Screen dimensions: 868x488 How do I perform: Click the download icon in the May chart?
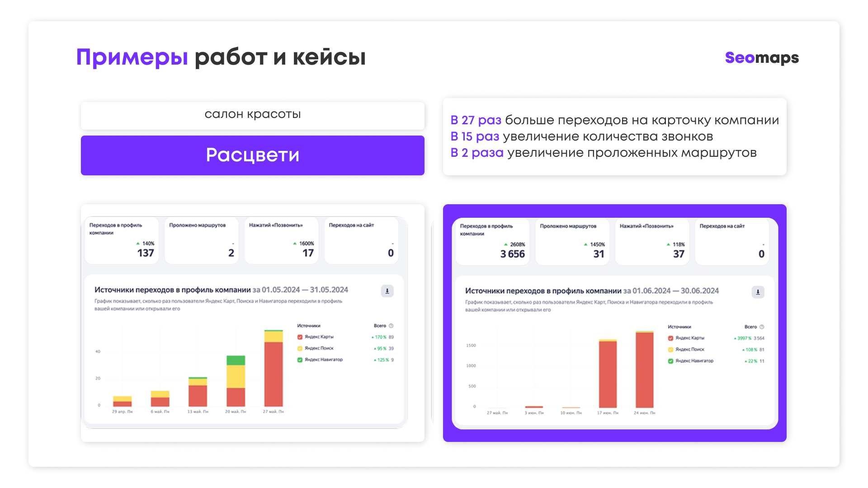click(x=387, y=291)
